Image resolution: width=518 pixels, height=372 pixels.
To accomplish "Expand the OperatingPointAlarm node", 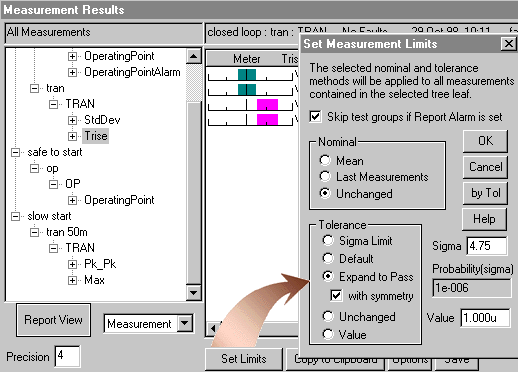I will [72, 72].
